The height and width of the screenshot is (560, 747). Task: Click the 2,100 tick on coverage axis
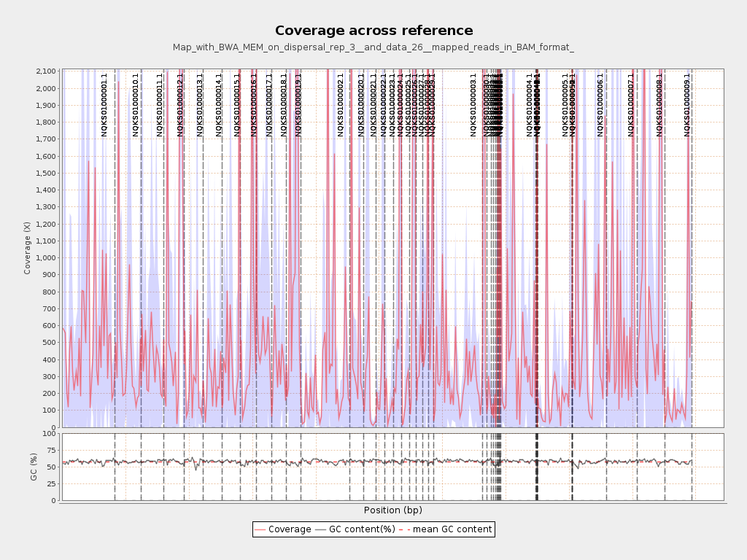45,71
